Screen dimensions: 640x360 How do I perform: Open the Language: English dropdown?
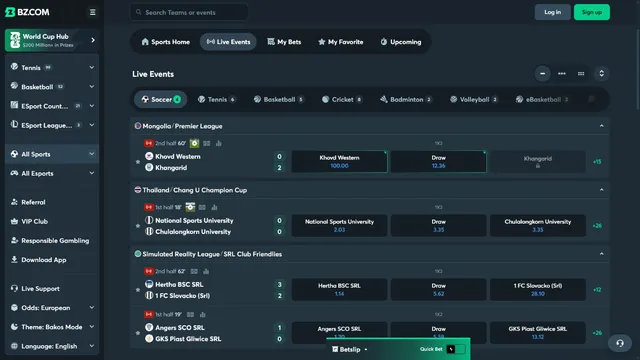52,346
